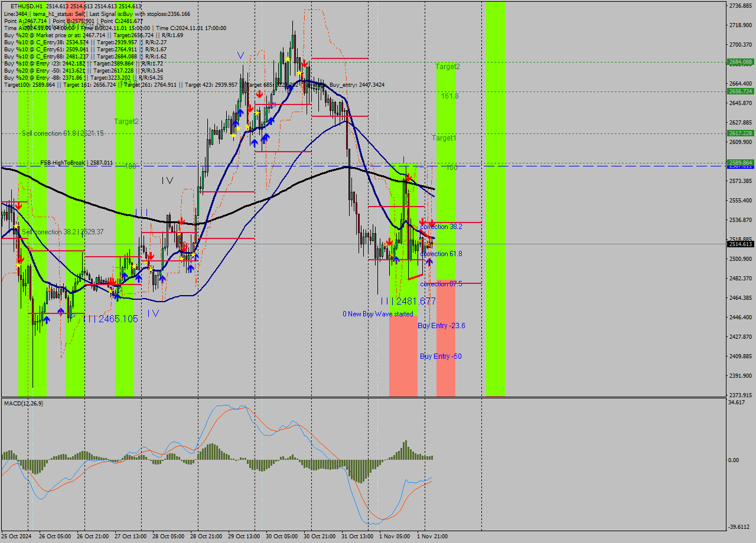Select the 'Target1' label
This screenshot has width=756, height=543.
(444, 138)
